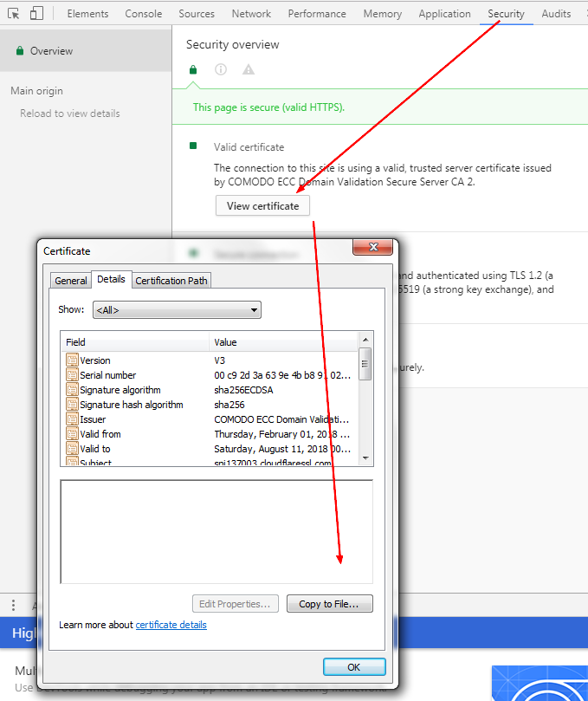Screen dimensions: 588x701
Task: Select the Serial number row label
Action: (108, 375)
